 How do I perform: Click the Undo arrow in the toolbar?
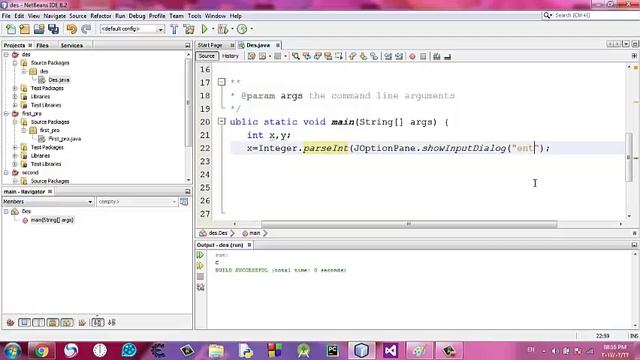[71, 29]
